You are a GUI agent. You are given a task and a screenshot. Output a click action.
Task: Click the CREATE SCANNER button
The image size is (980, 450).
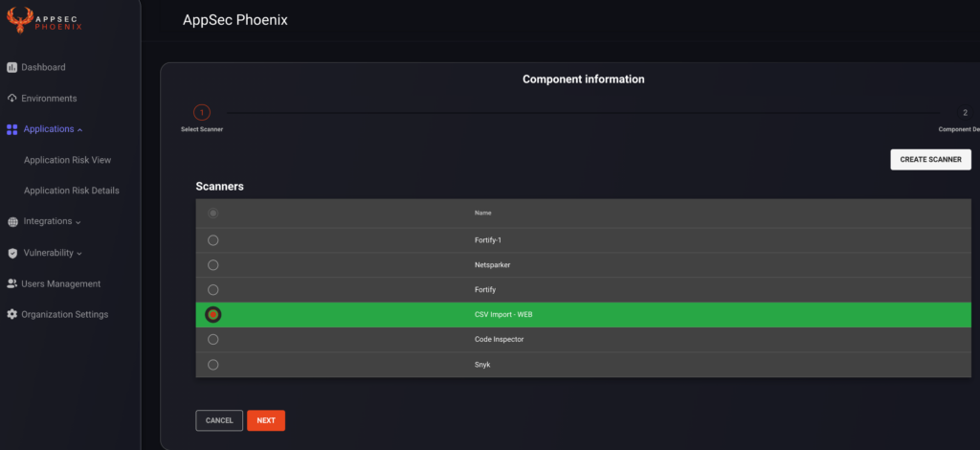point(930,159)
